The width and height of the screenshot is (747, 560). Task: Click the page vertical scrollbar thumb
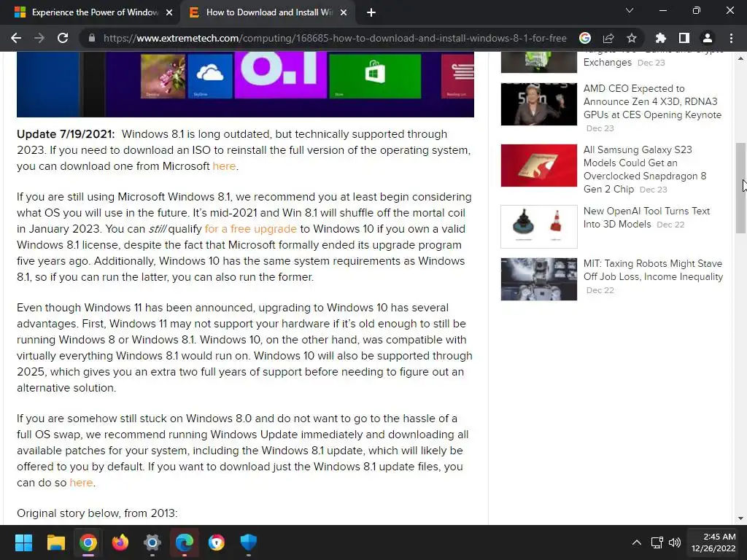coord(740,187)
